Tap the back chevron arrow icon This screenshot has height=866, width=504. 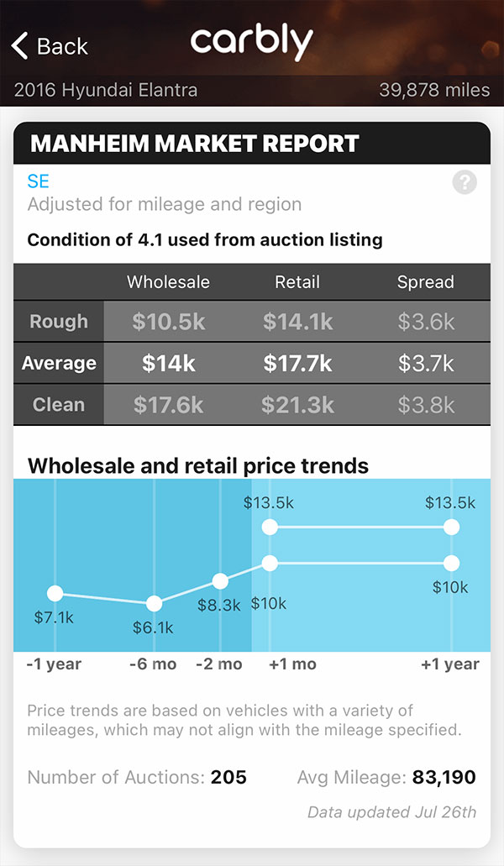[18, 45]
